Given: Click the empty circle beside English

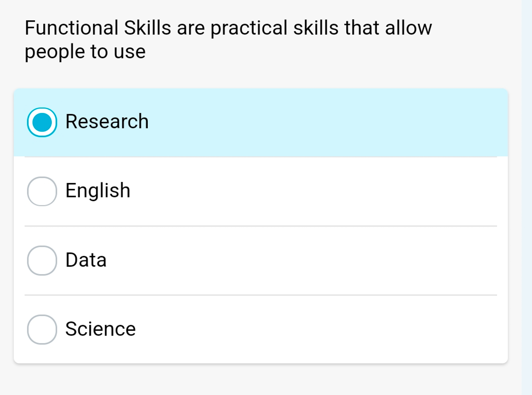Looking at the screenshot, I should click(42, 190).
